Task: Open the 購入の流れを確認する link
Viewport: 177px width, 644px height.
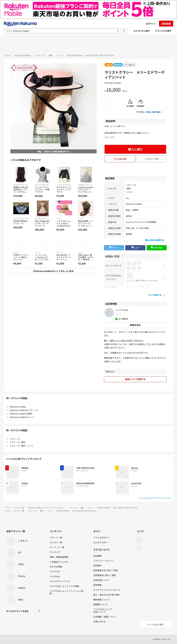Action: [x=155, y=240]
